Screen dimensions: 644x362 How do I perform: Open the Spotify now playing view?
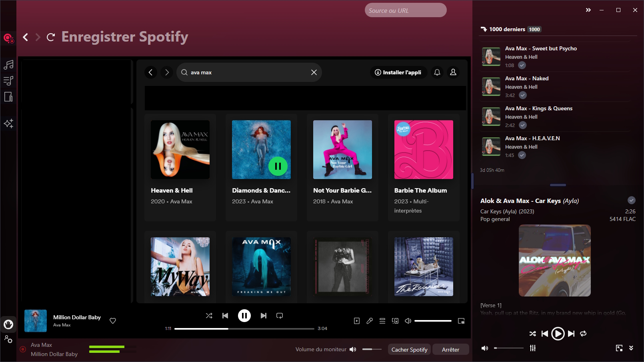point(357,321)
